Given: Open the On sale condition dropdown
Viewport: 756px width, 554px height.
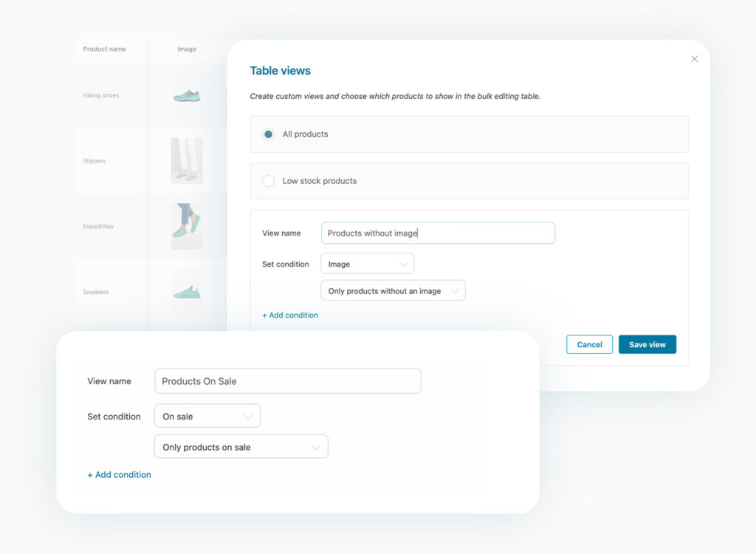Looking at the screenshot, I should [x=207, y=416].
